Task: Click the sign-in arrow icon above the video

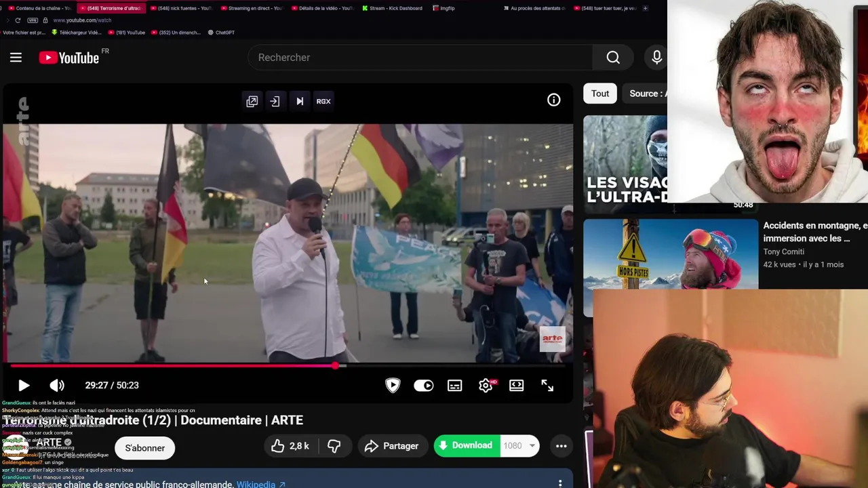Action: (275, 101)
